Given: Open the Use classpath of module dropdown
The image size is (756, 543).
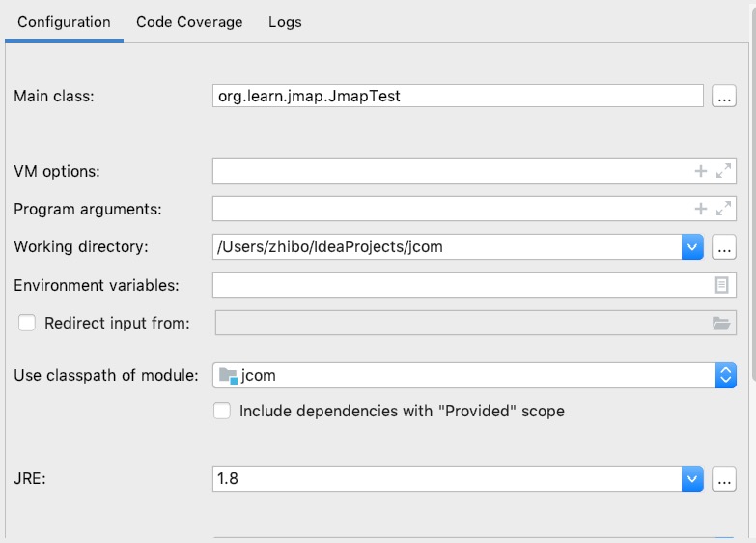Looking at the screenshot, I should pyautogui.click(x=726, y=375).
